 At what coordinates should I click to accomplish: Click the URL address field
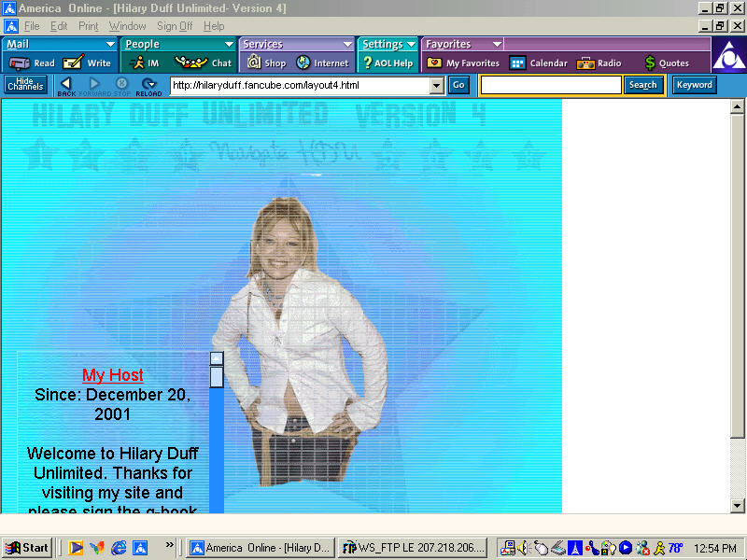coord(301,86)
